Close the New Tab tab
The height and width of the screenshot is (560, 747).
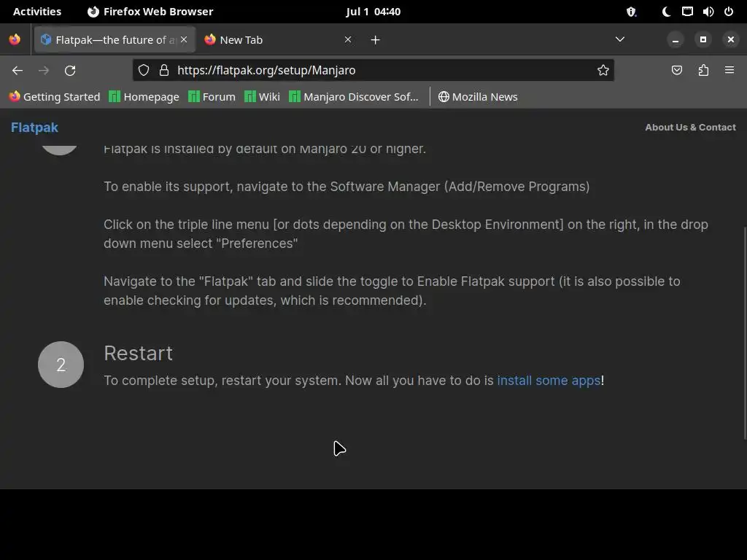348,39
